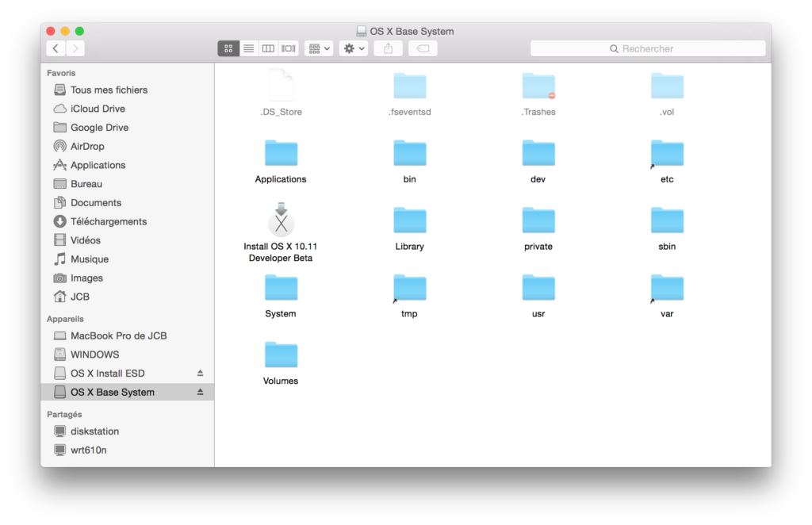Select the dev folder

(x=538, y=153)
